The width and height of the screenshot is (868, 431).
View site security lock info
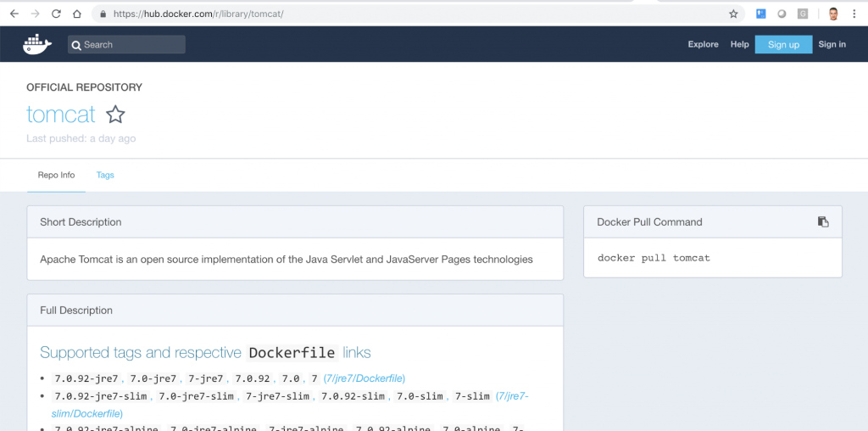(x=103, y=14)
